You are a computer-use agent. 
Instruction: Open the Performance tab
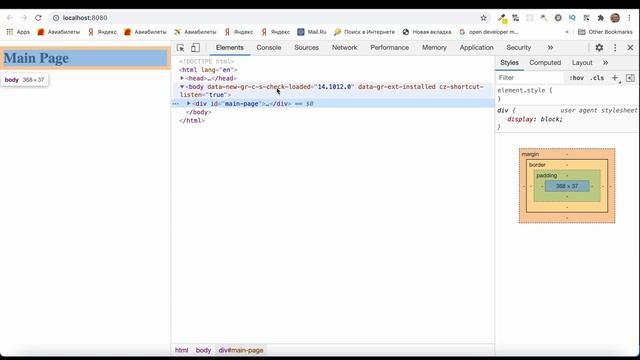389,47
